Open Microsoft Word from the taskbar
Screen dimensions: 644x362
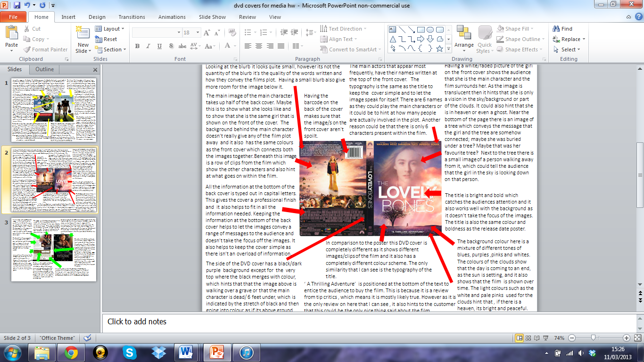[x=186, y=352]
